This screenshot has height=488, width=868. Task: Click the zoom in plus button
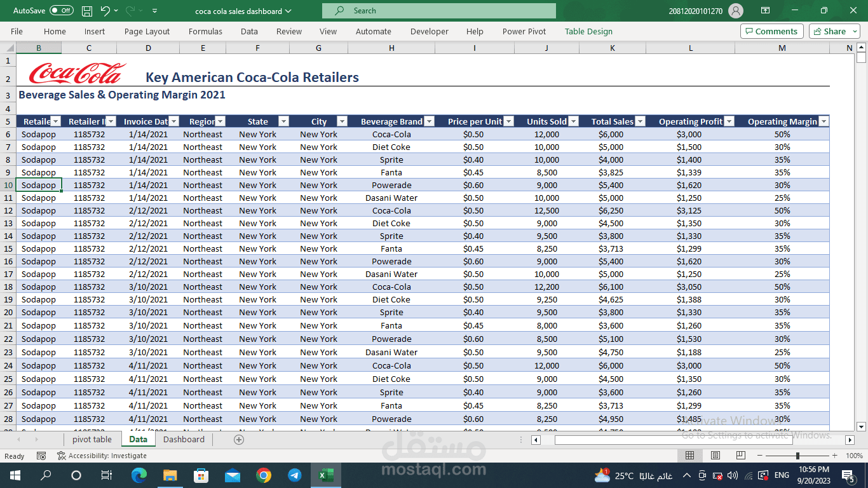(835, 456)
